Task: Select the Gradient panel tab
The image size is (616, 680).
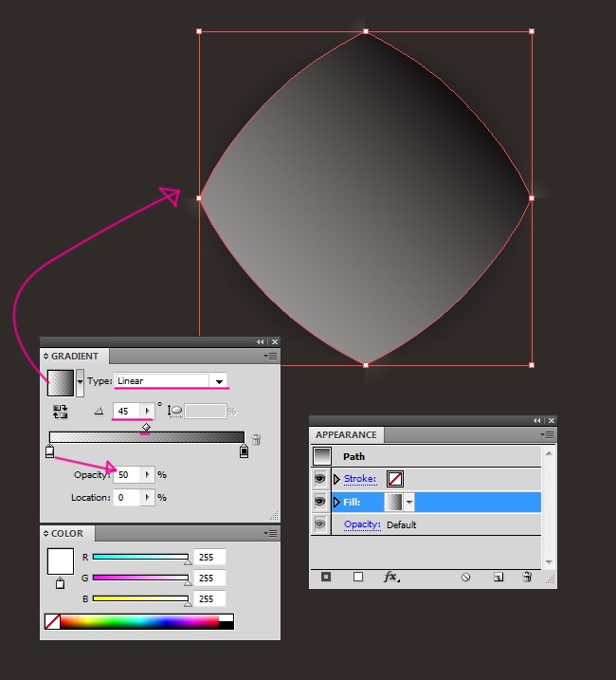Action: pos(74,357)
